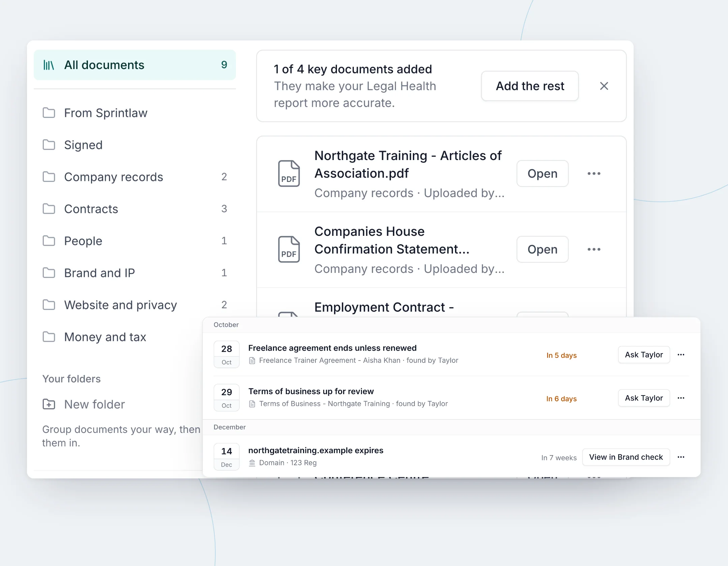Open Articles of Association.pdf document

coord(542,174)
